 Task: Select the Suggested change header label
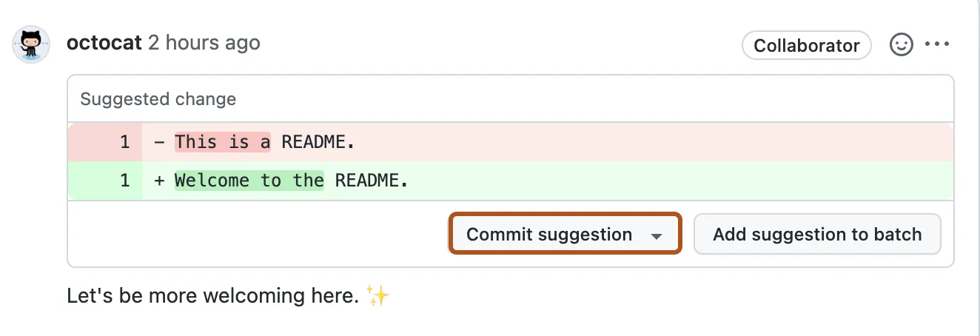tap(158, 99)
